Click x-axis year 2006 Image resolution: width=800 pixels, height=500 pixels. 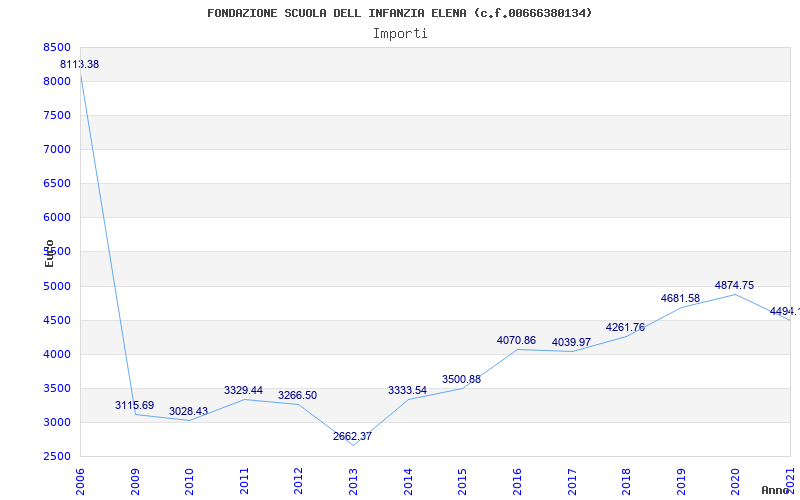[x=81, y=482]
